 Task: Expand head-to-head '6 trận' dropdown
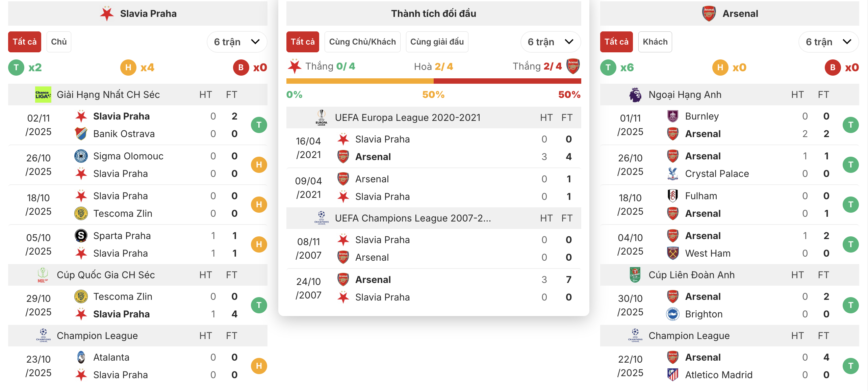(x=551, y=42)
